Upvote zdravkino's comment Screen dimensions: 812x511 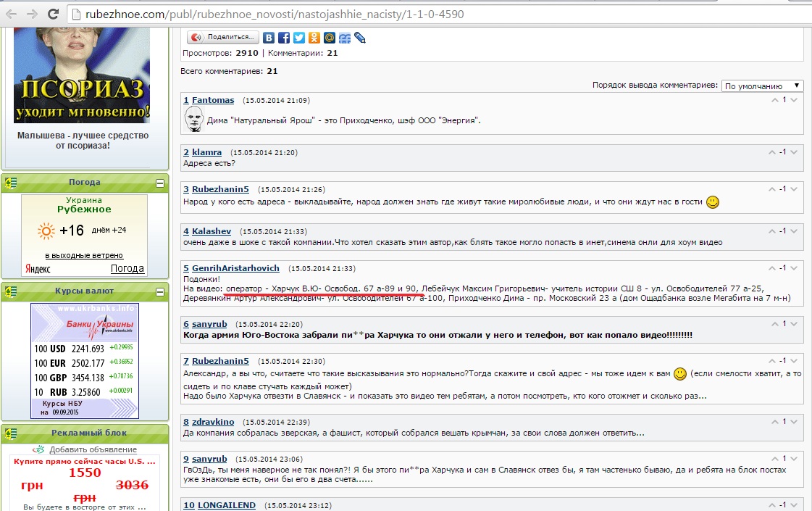775,422
